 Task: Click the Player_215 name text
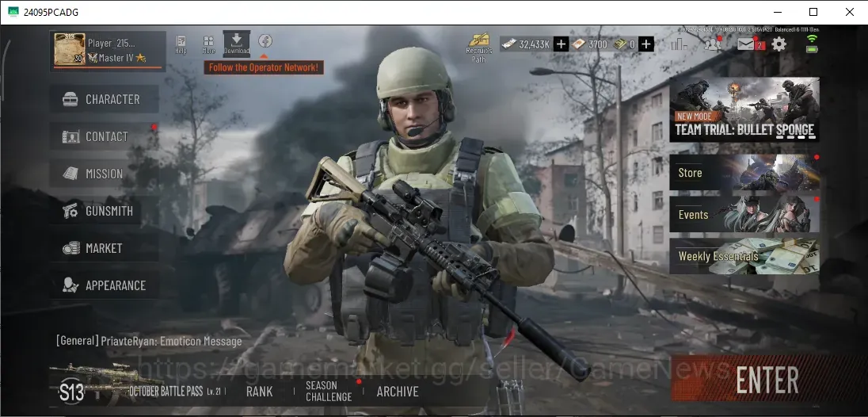(x=112, y=43)
